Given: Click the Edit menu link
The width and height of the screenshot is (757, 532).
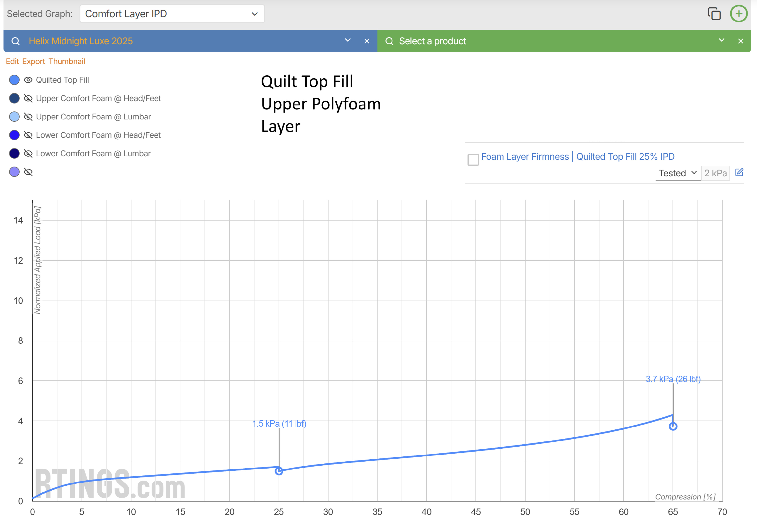Looking at the screenshot, I should (12, 62).
